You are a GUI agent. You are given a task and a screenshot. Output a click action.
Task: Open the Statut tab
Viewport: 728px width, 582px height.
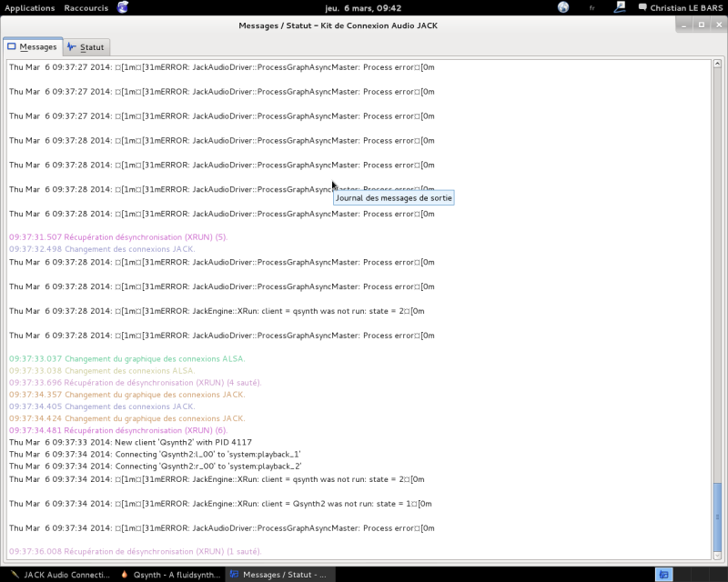[86, 47]
